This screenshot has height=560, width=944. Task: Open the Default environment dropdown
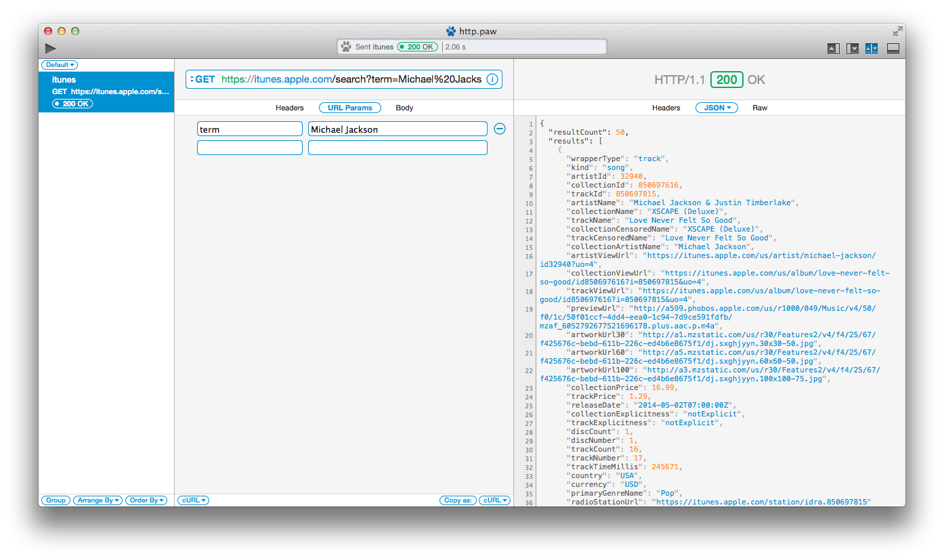point(60,65)
